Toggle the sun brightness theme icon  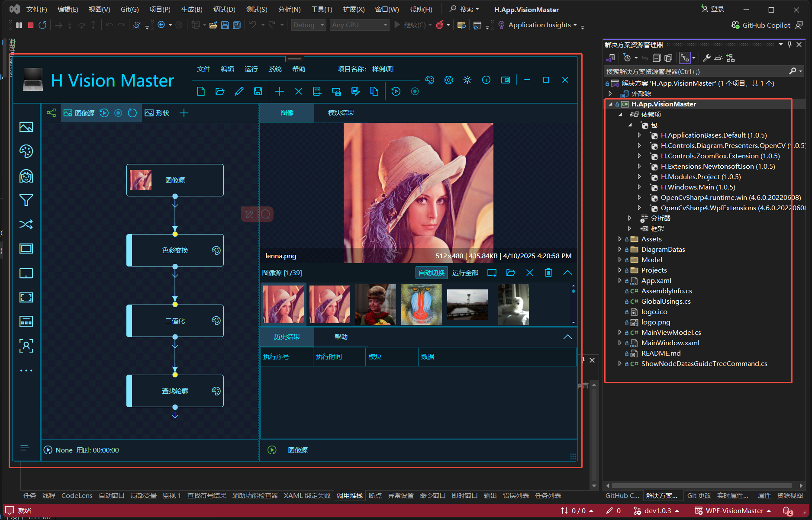click(x=467, y=80)
